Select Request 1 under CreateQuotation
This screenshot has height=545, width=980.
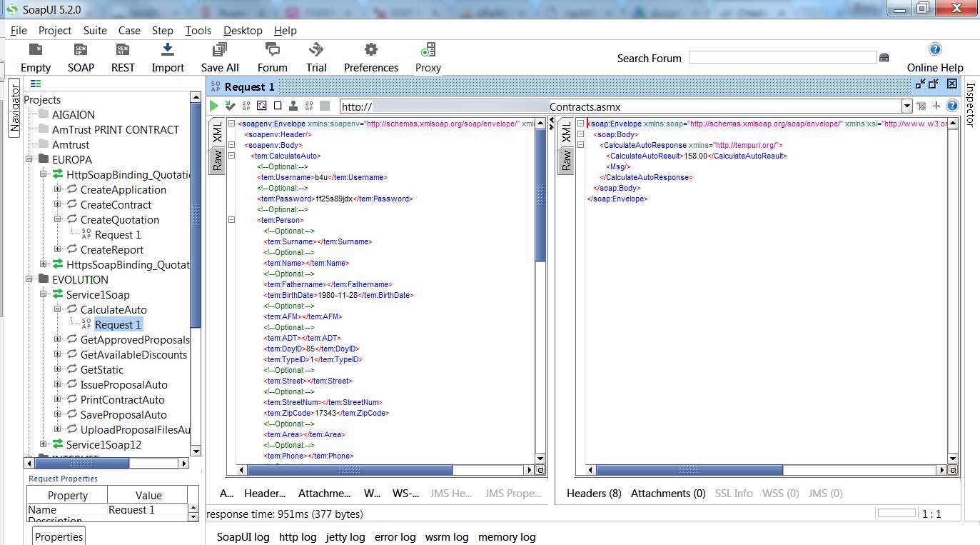118,234
